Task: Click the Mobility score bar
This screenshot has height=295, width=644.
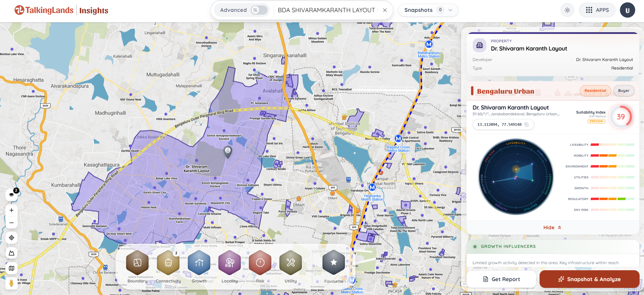Action: 612,156
